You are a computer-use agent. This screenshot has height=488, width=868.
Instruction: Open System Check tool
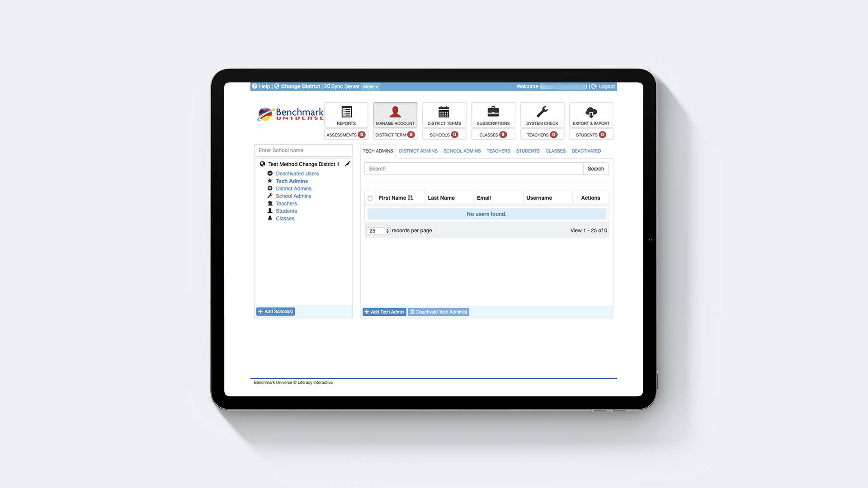tap(542, 114)
